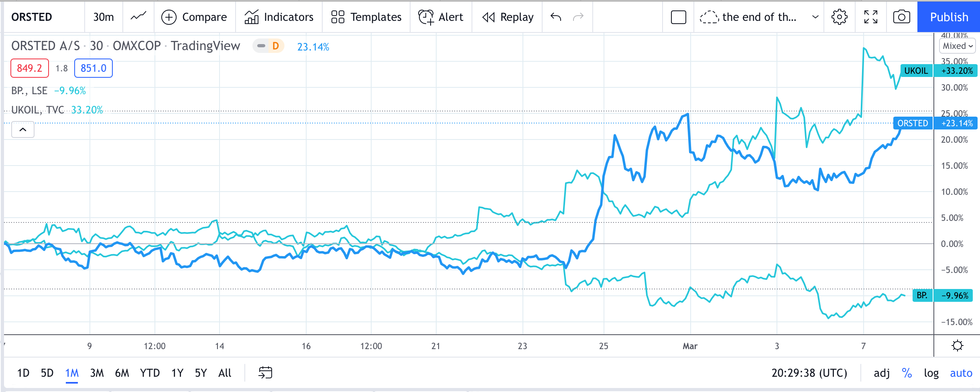Open the Indicators menu

[279, 17]
